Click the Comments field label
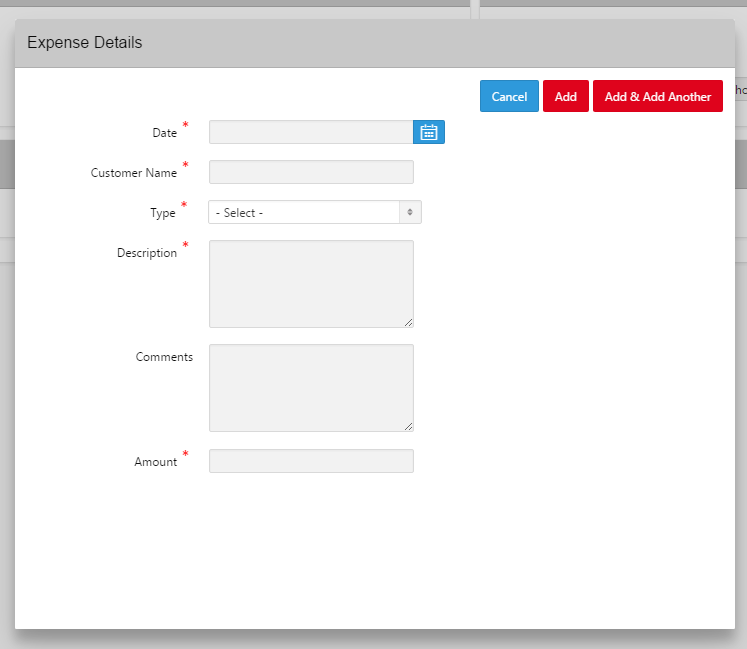747x649 pixels. point(164,357)
